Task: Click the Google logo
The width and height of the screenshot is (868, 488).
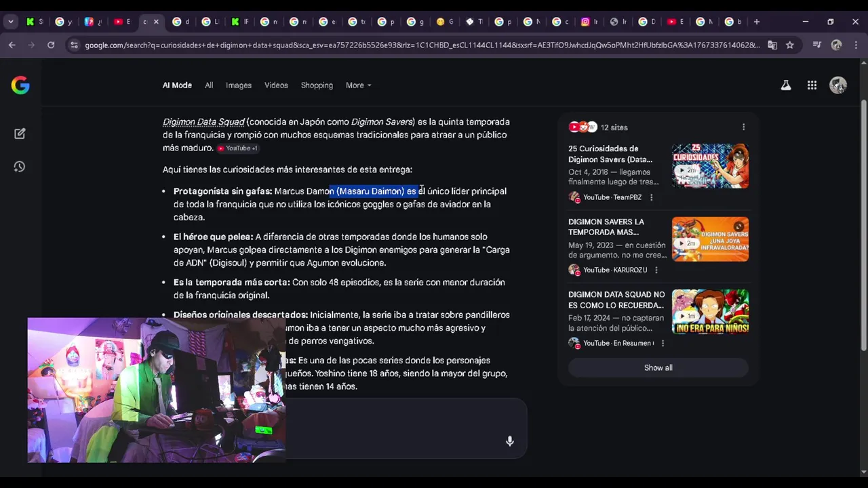Action: [x=20, y=85]
